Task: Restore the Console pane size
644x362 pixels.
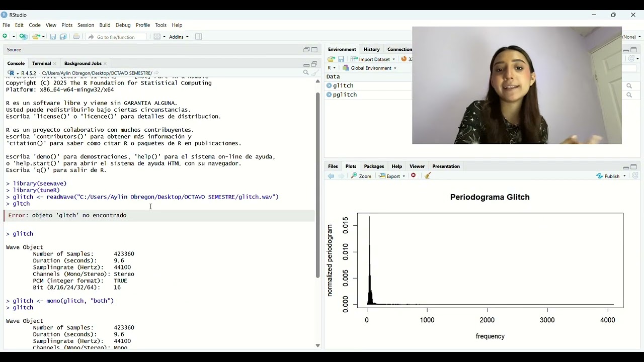Action: pyautogui.click(x=314, y=64)
